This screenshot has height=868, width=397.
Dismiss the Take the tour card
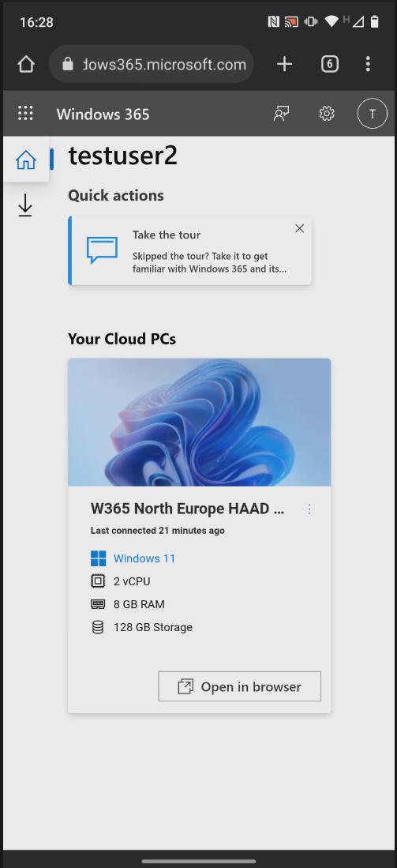tap(299, 228)
